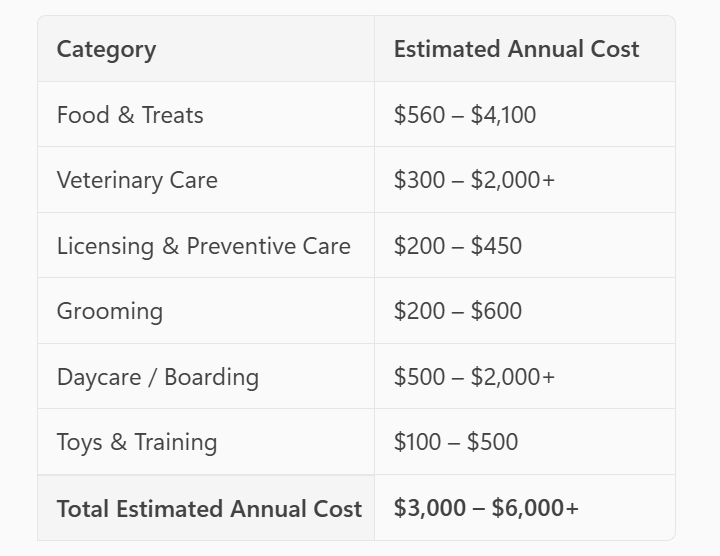
Task: Select the Grooming row label
Action: pyautogui.click(x=110, y=312)
